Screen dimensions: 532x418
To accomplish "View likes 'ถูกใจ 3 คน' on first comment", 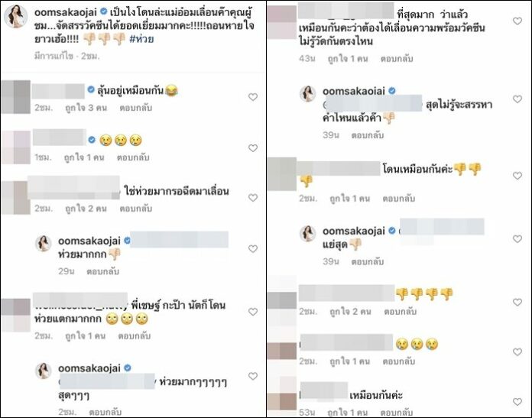I will 86,108.
